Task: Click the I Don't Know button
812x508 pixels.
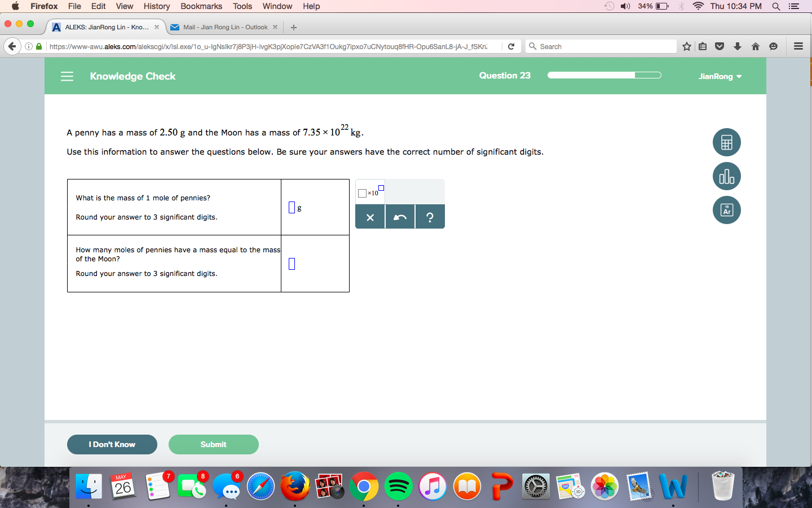Action: point(112,444)
